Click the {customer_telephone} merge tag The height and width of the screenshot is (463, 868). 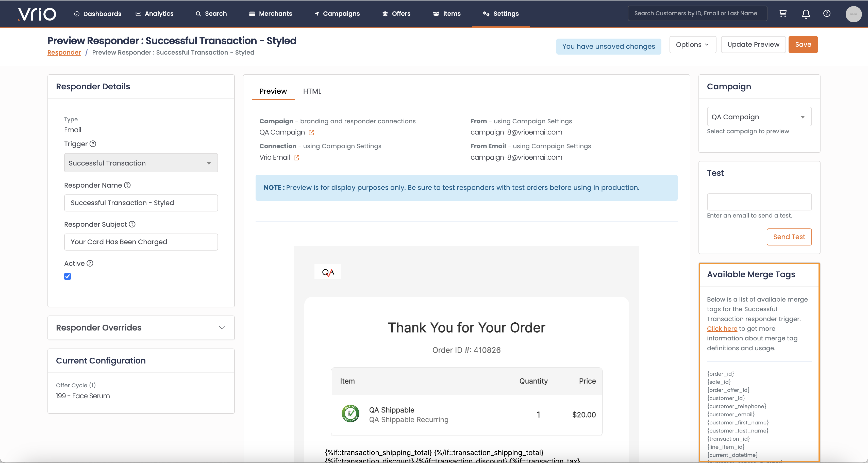tap(737, 406)
